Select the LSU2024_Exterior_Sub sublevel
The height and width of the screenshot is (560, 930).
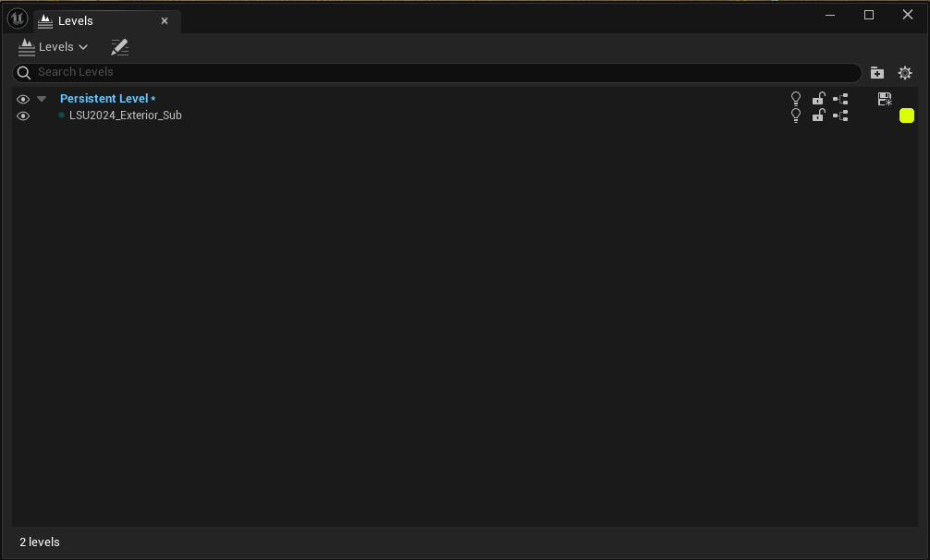(x=125, y=115)
